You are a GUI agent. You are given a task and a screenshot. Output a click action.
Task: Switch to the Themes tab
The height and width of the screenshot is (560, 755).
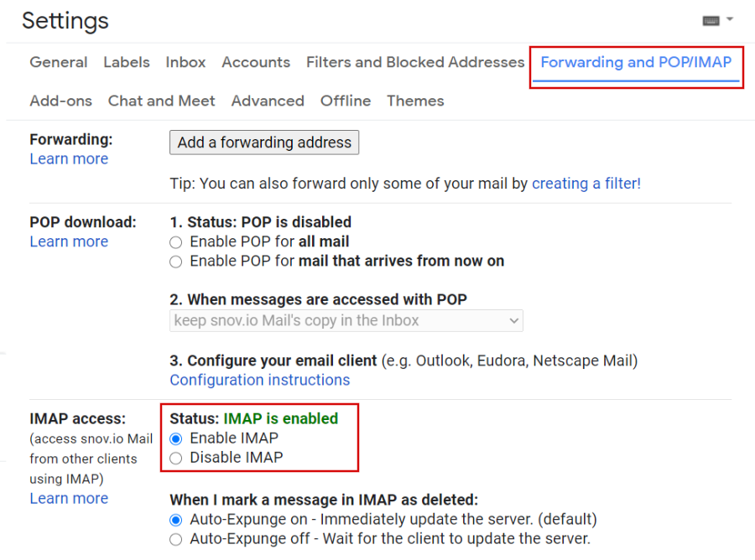pyautogui.click(x=415, y=101)
